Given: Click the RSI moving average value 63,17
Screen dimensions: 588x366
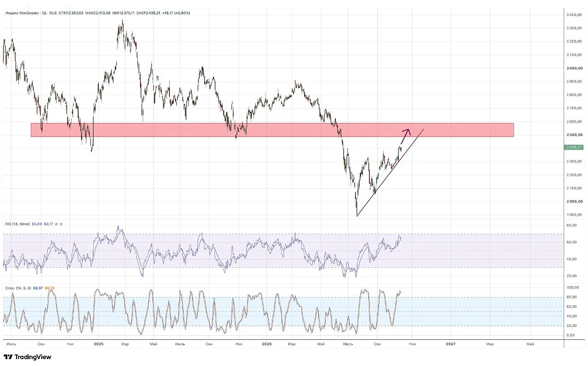Looking at the screenshot, I should [48, 224].
